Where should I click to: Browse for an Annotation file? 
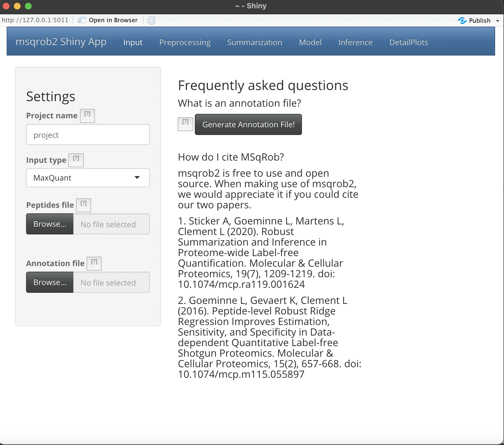(50, 282)
